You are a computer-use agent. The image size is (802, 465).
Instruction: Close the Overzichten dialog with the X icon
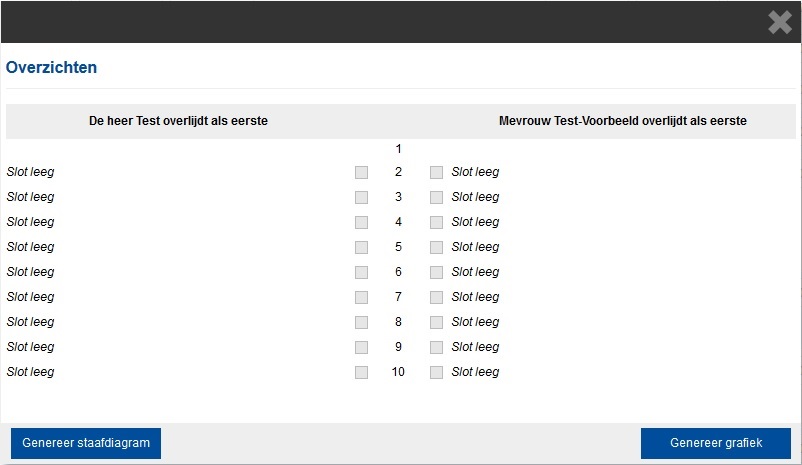(779, 23)
